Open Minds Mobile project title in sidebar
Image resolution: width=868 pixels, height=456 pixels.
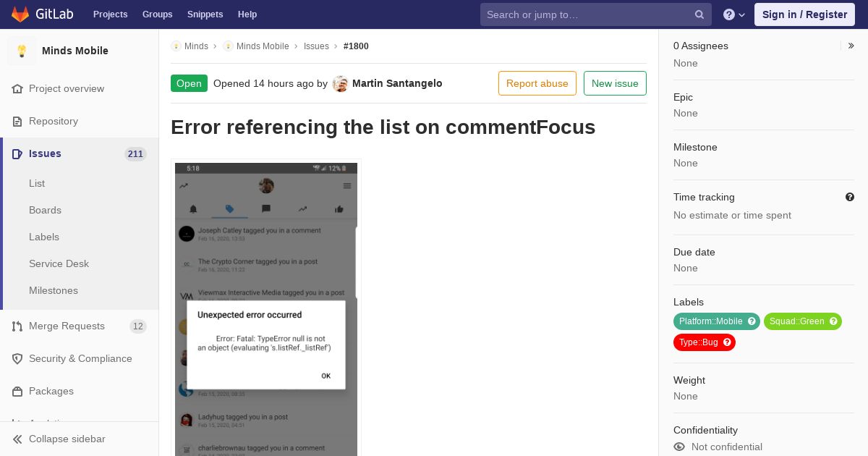[75, 51]
